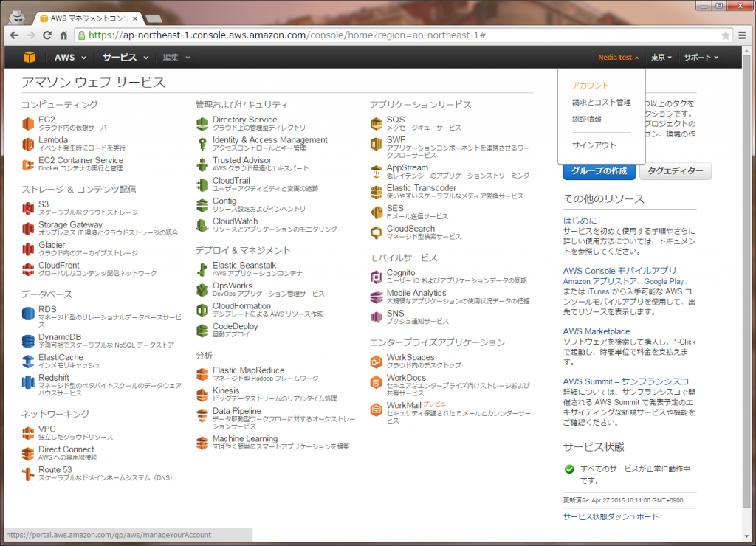Click the AWS cube logo in navbar
The width and height of the screenshot is (756, 546).
pos(30,58)
